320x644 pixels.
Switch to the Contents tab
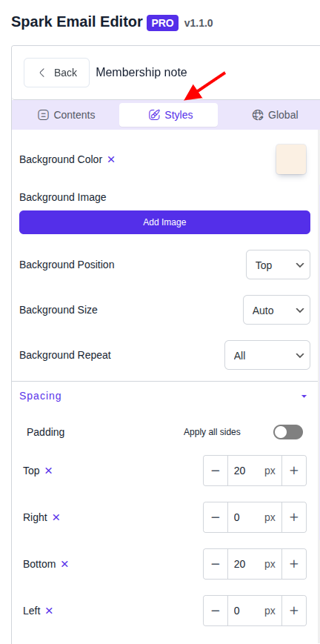click(66, 115)
